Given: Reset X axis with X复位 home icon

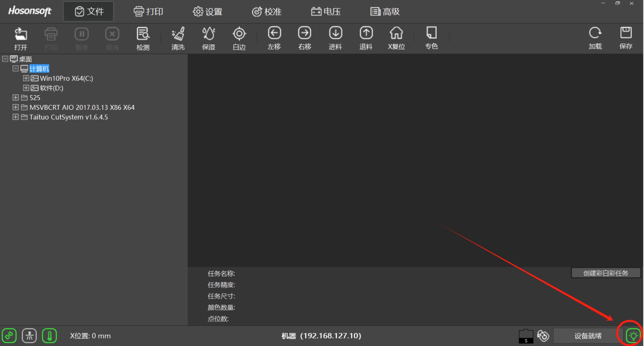Looking at the screenshot, I should point(396,38).
